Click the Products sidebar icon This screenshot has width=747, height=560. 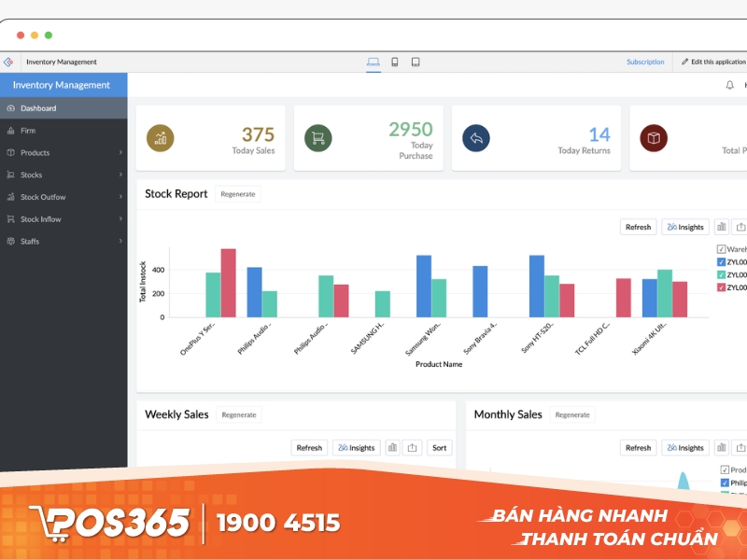click(10, 152)
